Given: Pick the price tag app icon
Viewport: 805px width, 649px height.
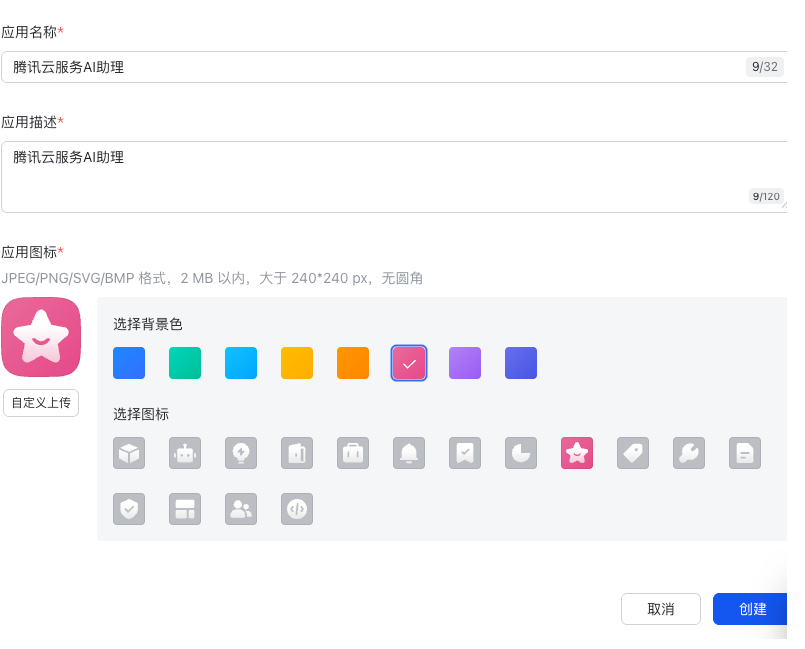Looking at the screenshot, I should coord(632,453).
